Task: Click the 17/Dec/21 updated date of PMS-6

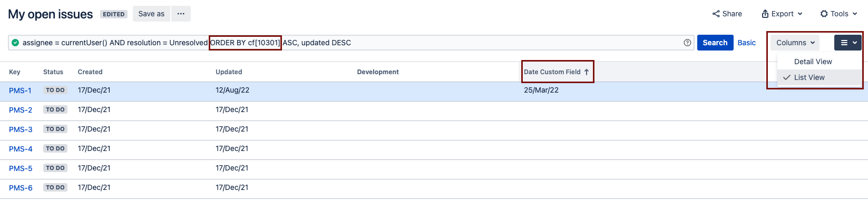Action: (232, 187)
